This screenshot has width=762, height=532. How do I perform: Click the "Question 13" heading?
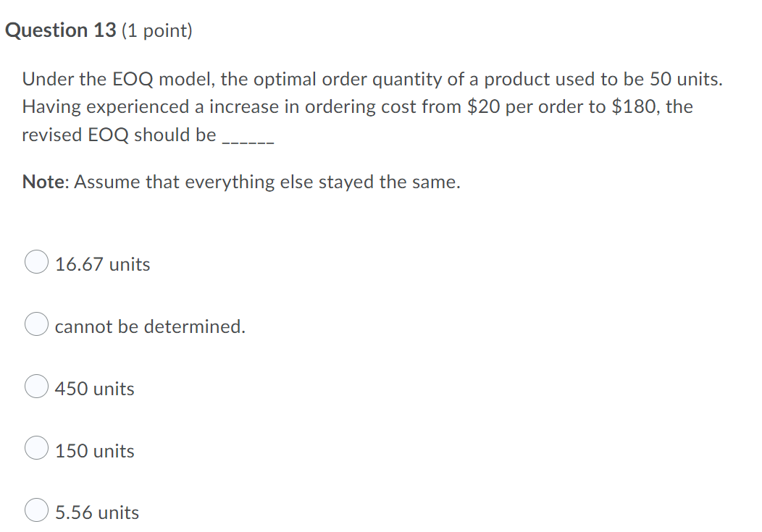coord(59,30)
